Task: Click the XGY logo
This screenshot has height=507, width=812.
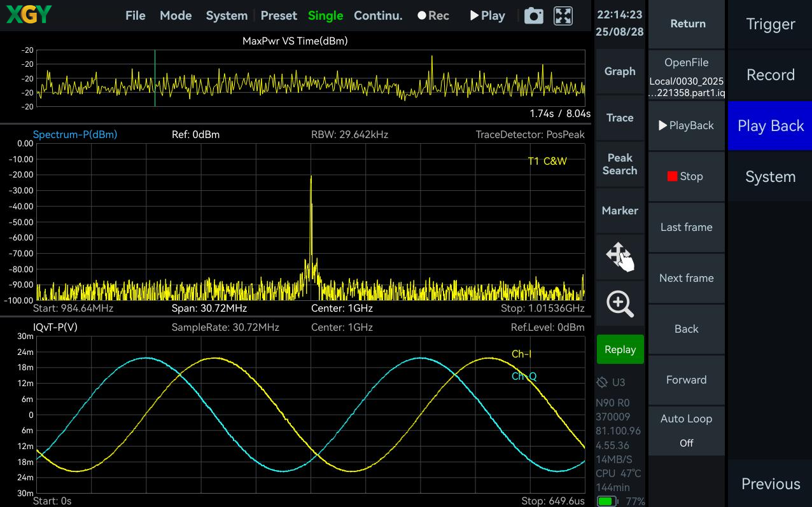Action: pyautogui.click(x=29, y=15)
